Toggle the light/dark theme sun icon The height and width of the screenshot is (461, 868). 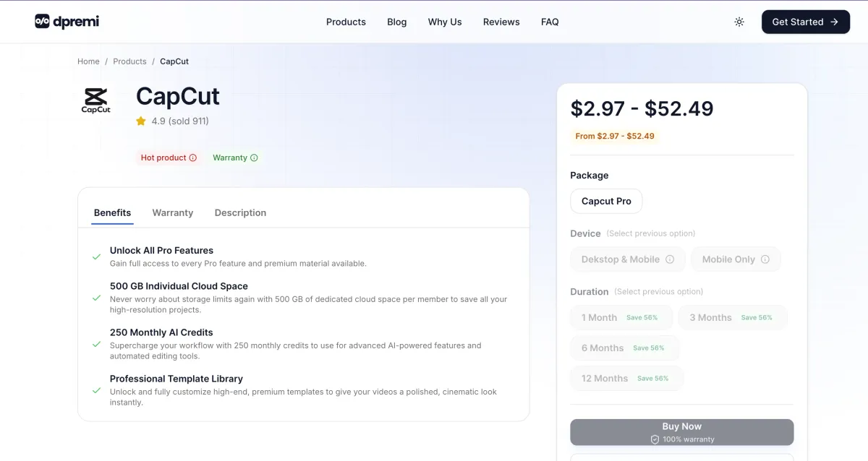(x=739, y=22)
